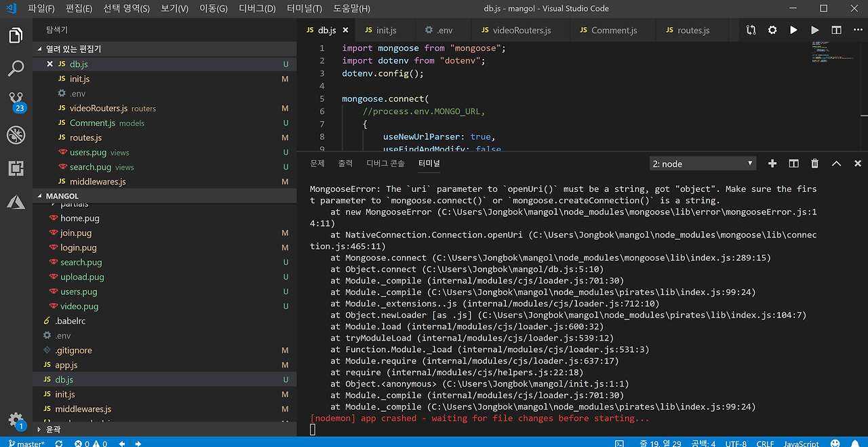Kill terminal using the trash icon

(x=815, y=163)
